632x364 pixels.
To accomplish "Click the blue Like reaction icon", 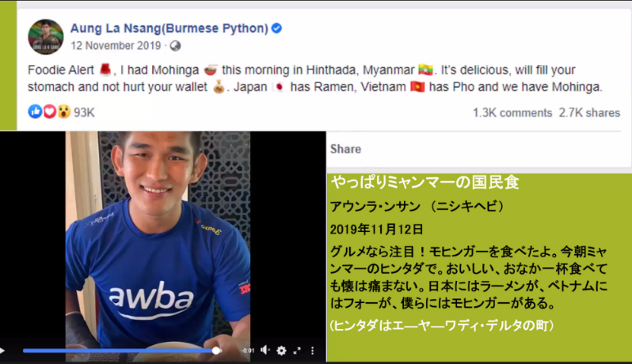I will coord(35,112).
